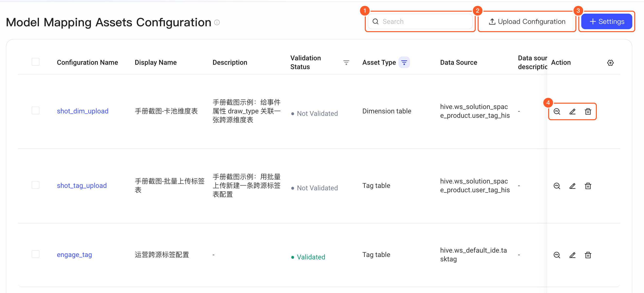
Task: Click the blue Settings button
Action: (x=607, y=21)
